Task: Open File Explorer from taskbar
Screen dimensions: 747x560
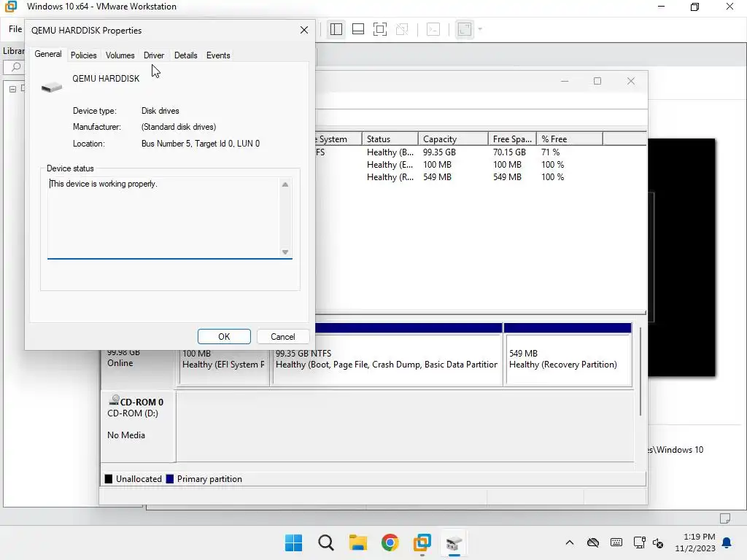Action: [x=357, y=542]
